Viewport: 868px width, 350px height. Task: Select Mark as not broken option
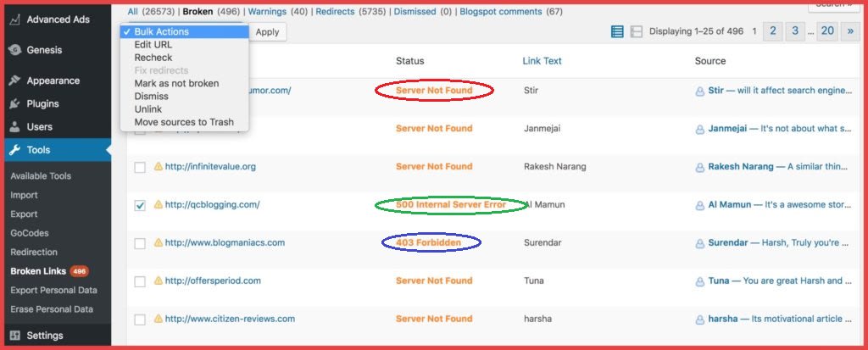[184, 83]
